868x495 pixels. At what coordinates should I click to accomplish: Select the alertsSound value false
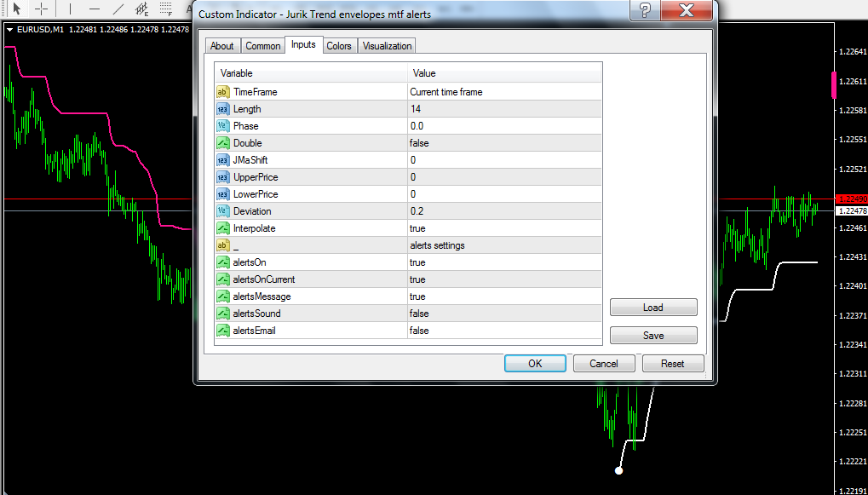[x=504, y=314]
